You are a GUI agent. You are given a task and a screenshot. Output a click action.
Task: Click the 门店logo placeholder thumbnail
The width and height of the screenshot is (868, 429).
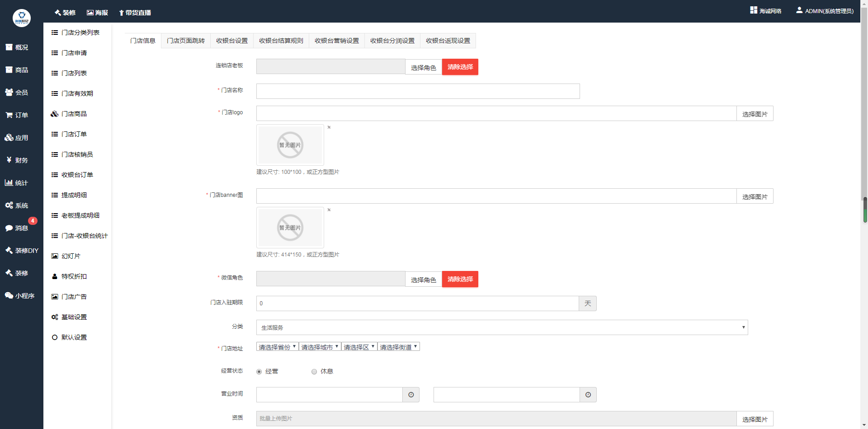coord(290,145)
